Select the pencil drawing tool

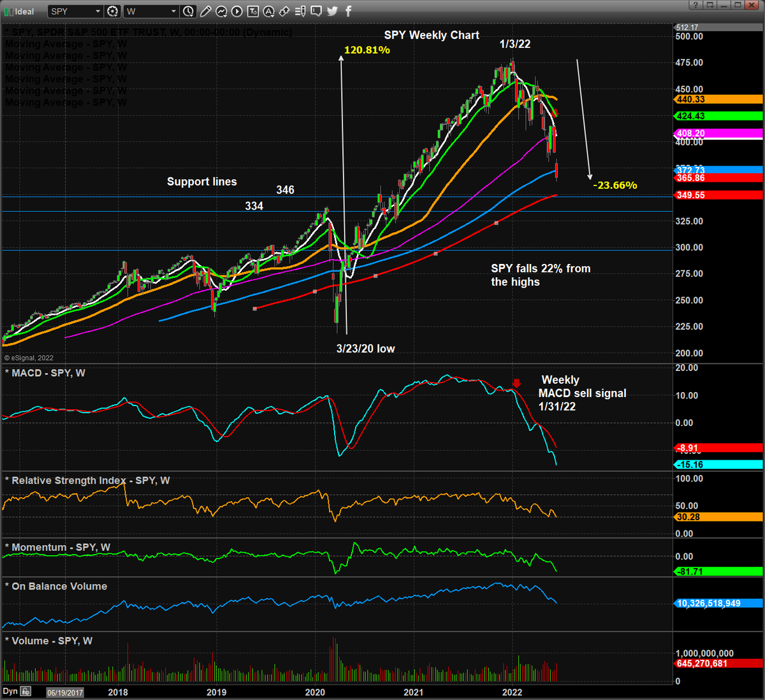coord(206,11)
